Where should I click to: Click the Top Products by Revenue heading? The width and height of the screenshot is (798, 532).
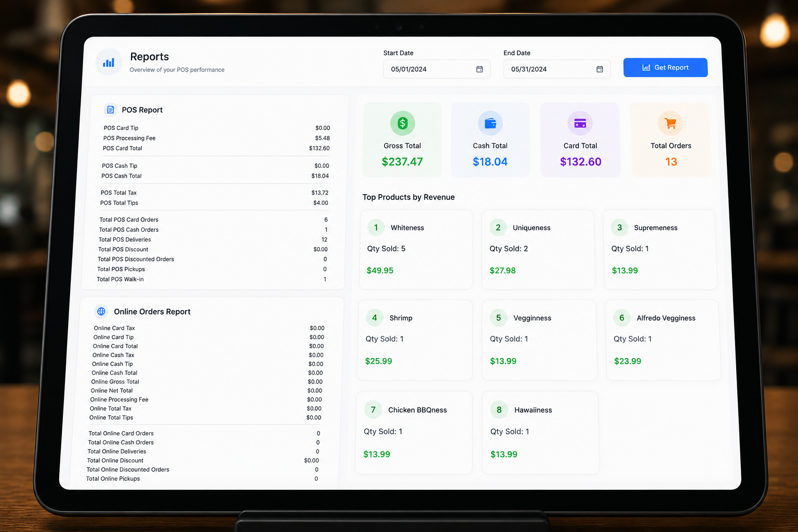(x=408, y=197)
